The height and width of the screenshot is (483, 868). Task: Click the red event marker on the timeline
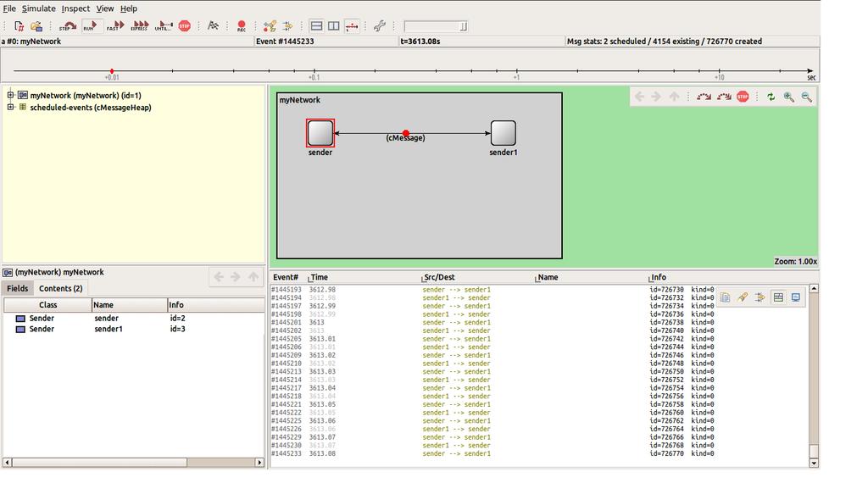pos(112,71)
